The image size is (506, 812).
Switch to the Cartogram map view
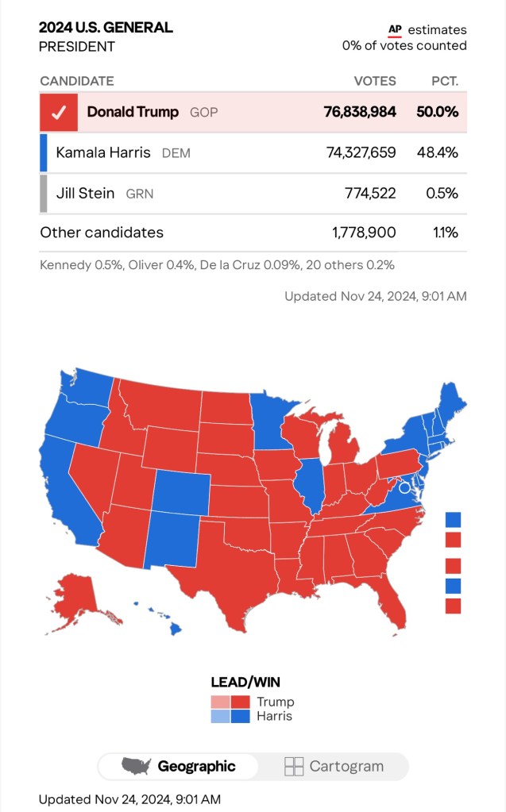pyautogui.click(x=334, y=766)
